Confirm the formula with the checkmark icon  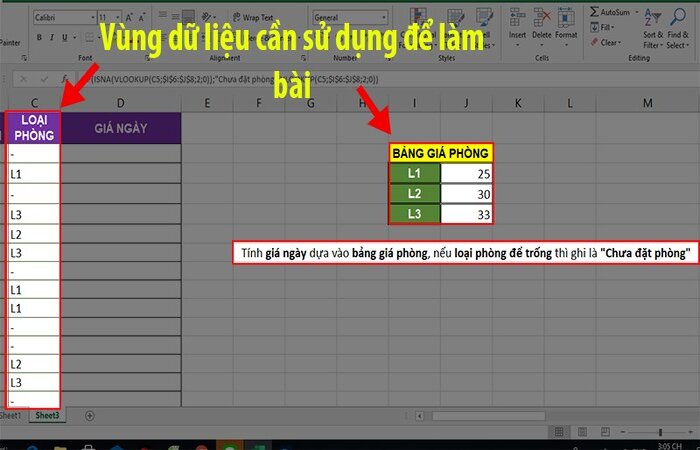(44, 79)
